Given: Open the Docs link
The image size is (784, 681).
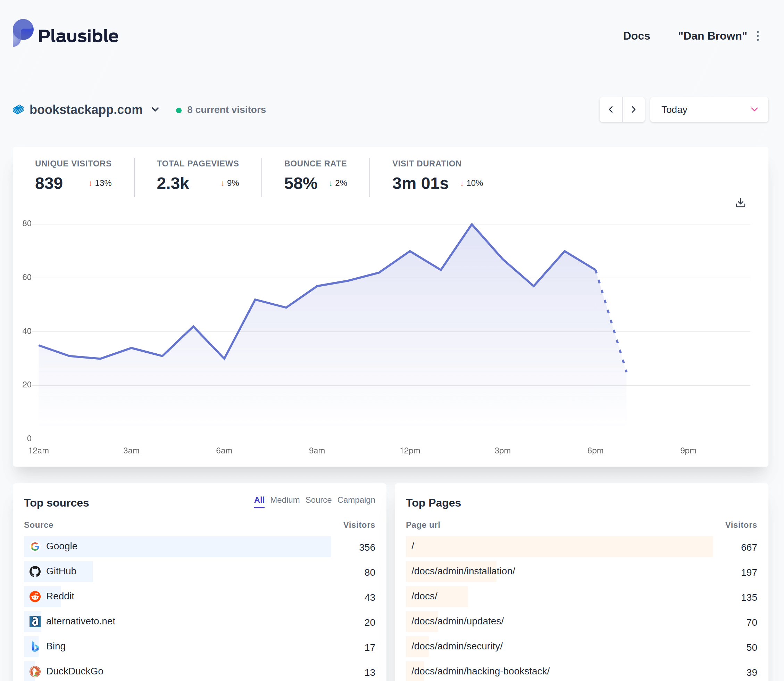Looking at the screenshot, I should click(x=636, y=36).
